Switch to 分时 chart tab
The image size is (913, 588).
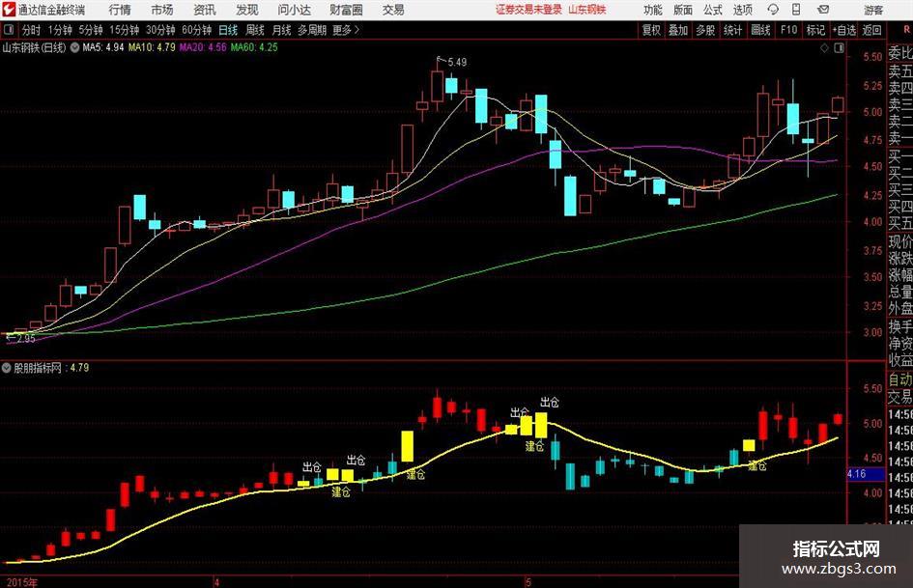pyautogui.click(x=32, y=30)
